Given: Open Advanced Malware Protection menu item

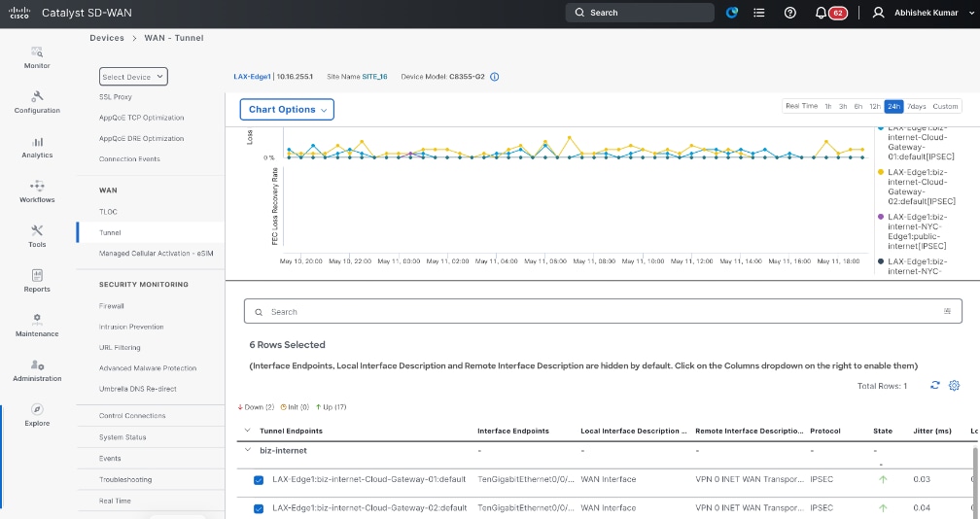Looking at the screenshot, I should tap(148, 367).
